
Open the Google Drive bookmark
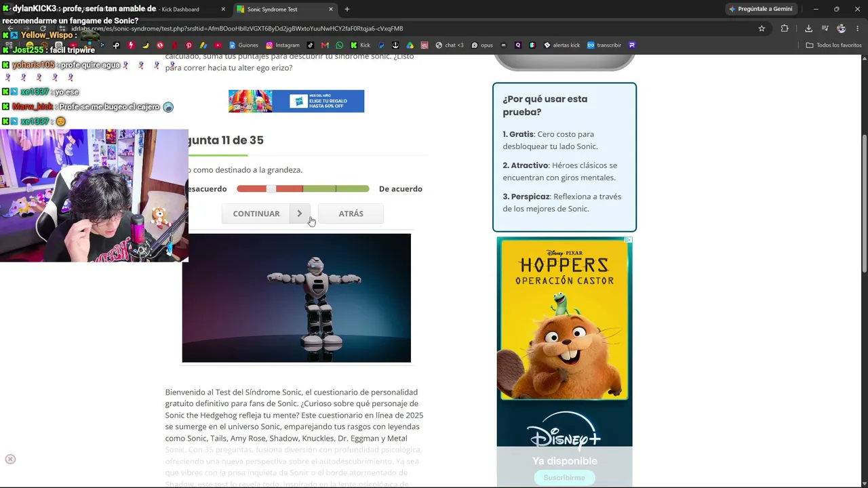point(410,45)
